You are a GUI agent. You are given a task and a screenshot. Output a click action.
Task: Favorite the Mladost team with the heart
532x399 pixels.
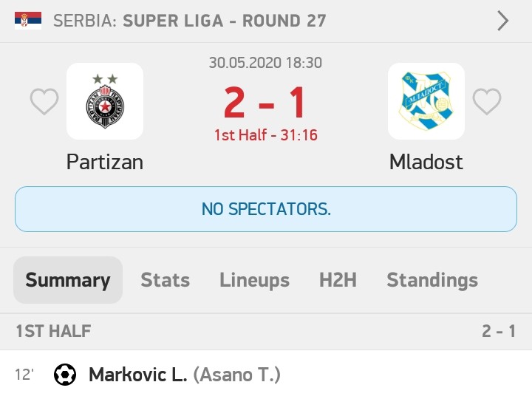click(x=486, y=101)
